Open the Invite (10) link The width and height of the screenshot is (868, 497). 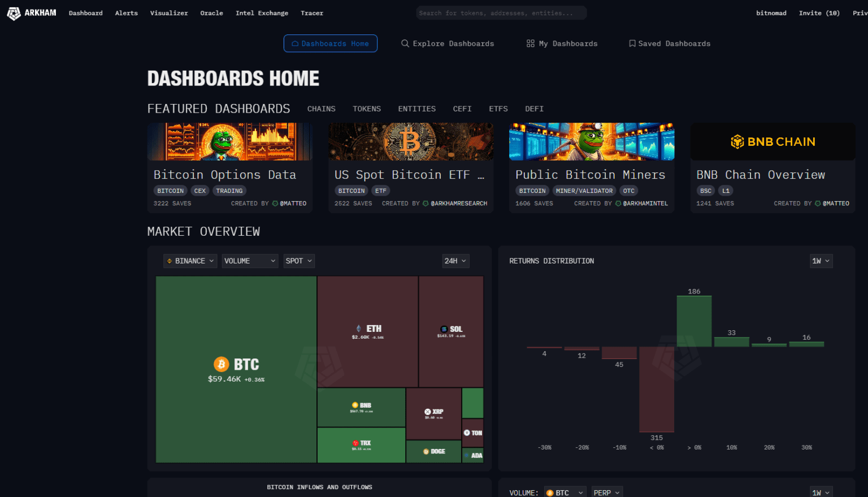coord(819,13)
